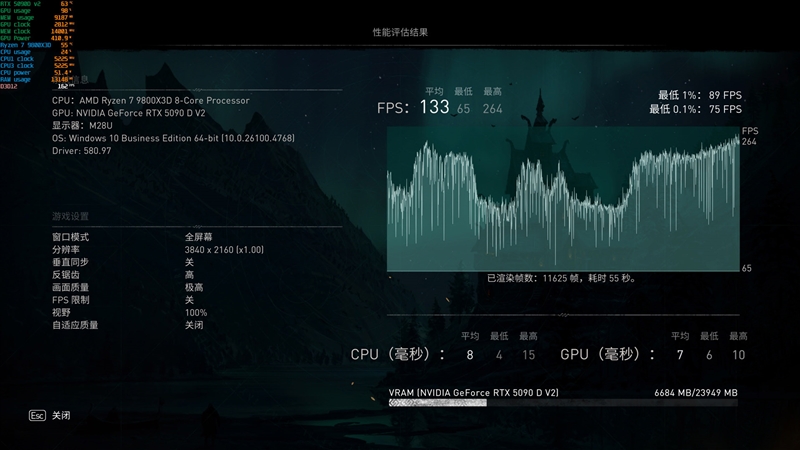This screenshot has width=800, height=450.
Task: Click the GPU Power overlay line
Action: coord(36,38)
